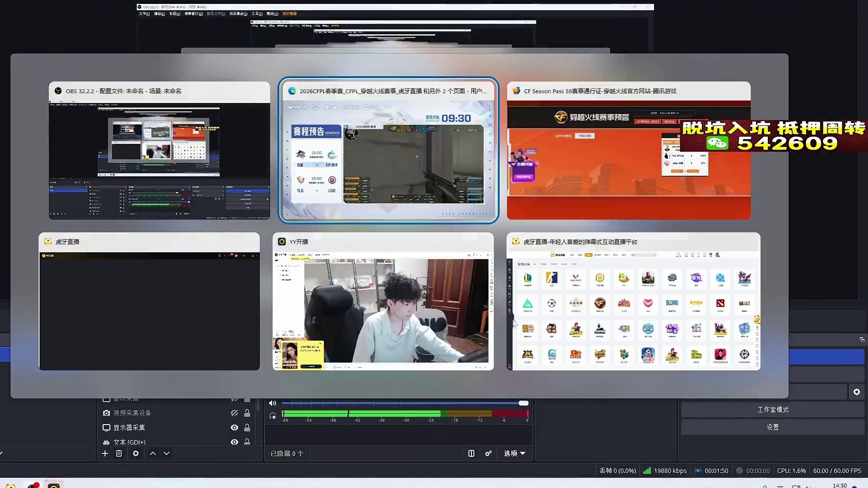Toggle monitoring headphone icon in mixer
Viewport: 868px width, 488px height.
pos(273,416)
